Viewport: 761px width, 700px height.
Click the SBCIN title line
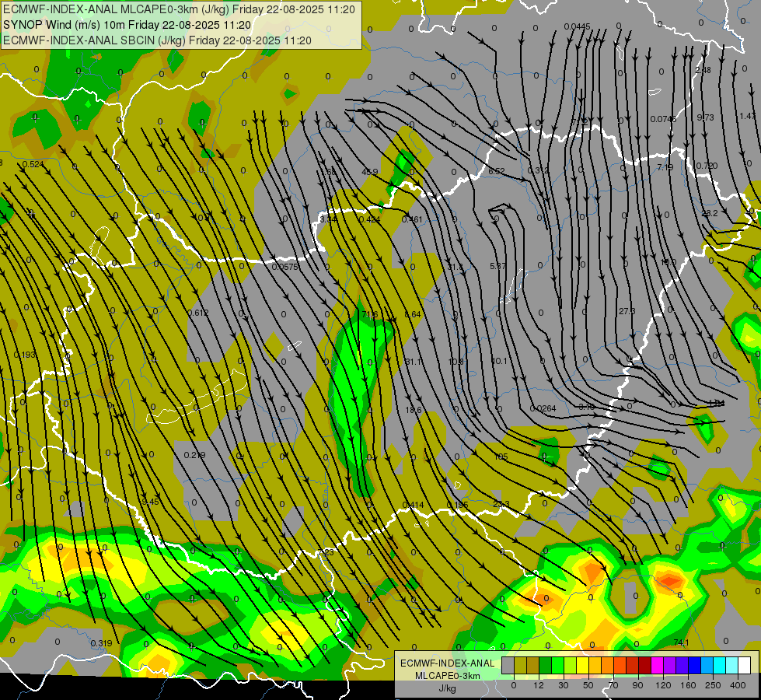[x=157, y=40]
